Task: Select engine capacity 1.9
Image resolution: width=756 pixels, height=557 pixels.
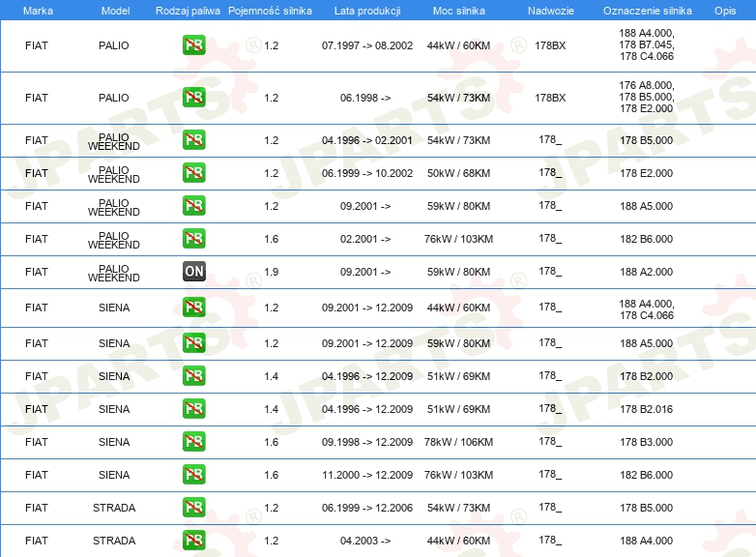Action: 271,272
